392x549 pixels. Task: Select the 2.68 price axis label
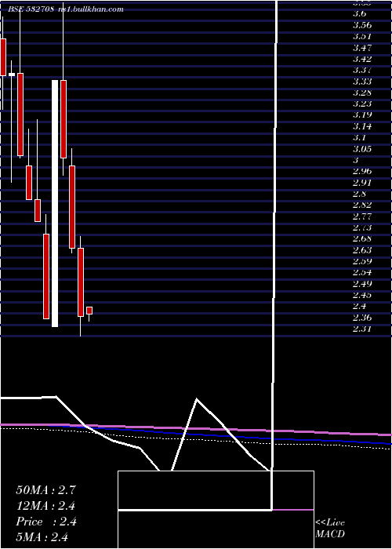(x=362, y=238)
